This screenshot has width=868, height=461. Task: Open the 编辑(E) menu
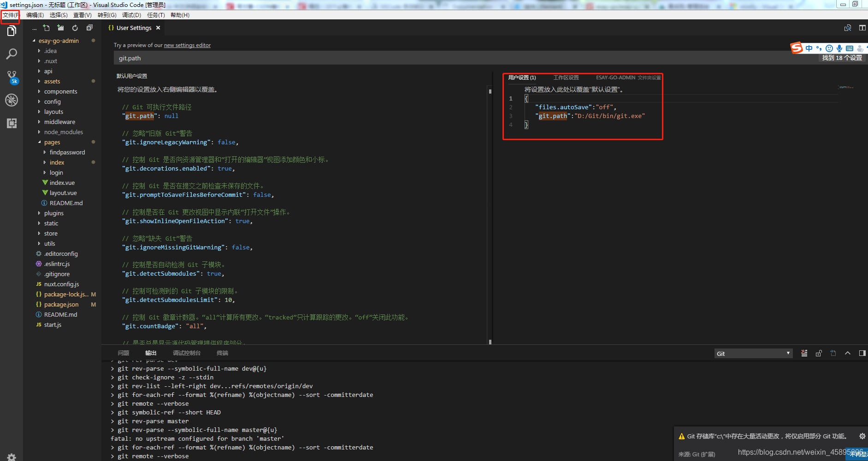click(x=35, y=15)
